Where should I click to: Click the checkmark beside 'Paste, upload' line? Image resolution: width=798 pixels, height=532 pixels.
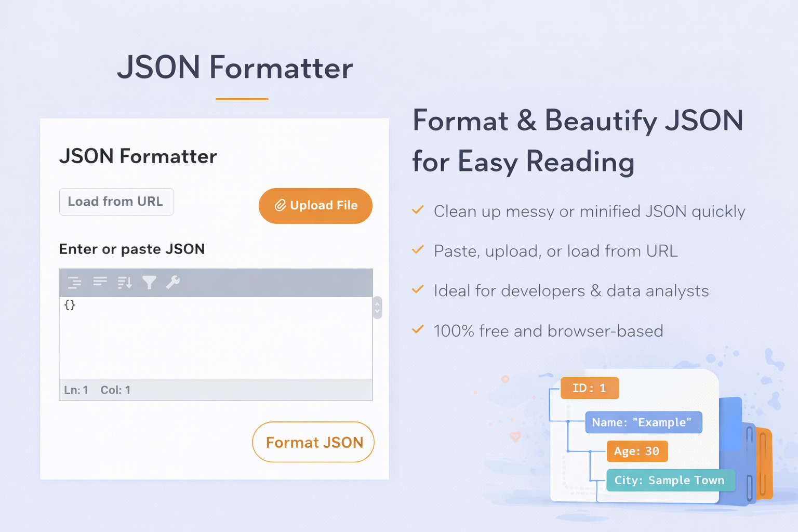pyautogui.click(x=418, y=250)
